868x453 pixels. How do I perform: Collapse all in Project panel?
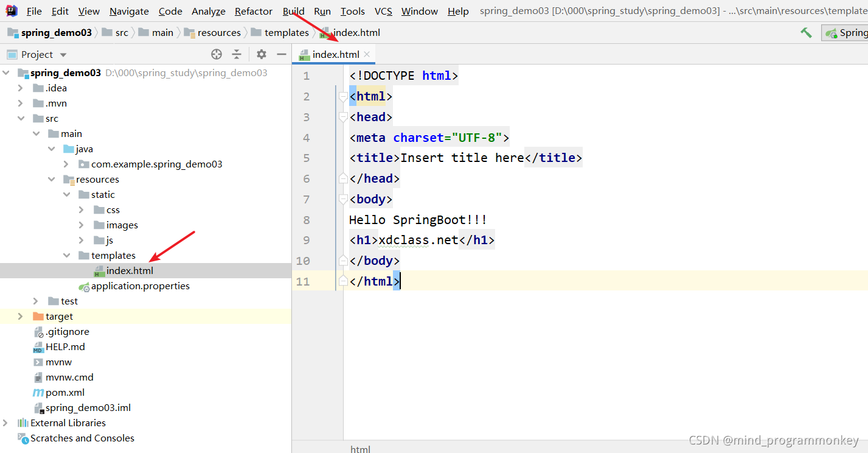click(237, 54)
